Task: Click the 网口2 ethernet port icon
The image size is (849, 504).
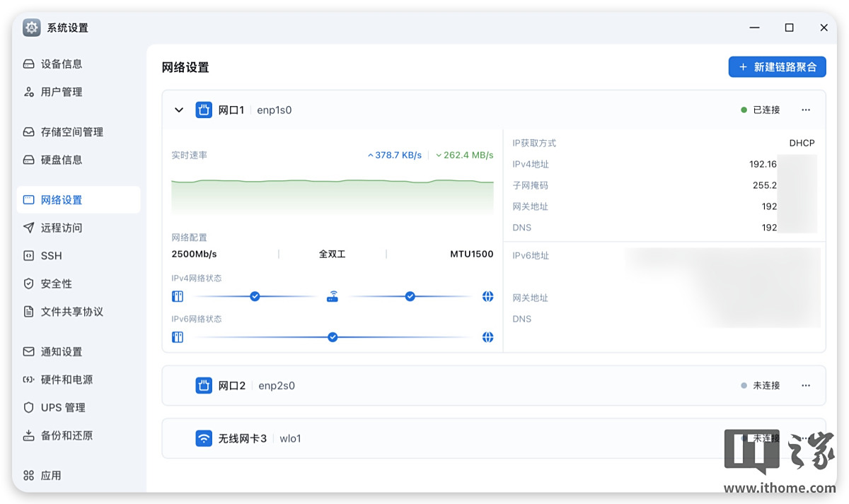Action: coord(204,385)
